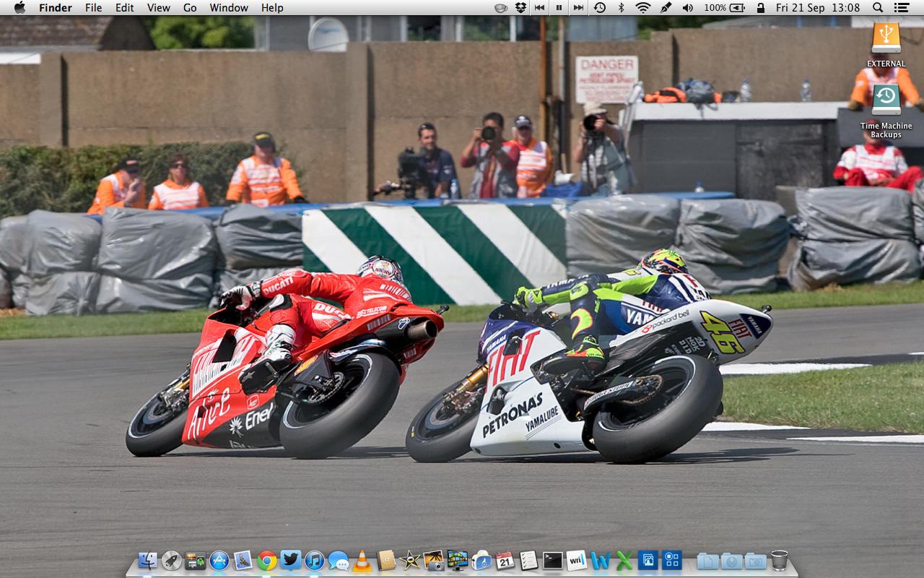The image size is (924, 578).
Task: Open the Go menu
Action: [x=190, y=8]
